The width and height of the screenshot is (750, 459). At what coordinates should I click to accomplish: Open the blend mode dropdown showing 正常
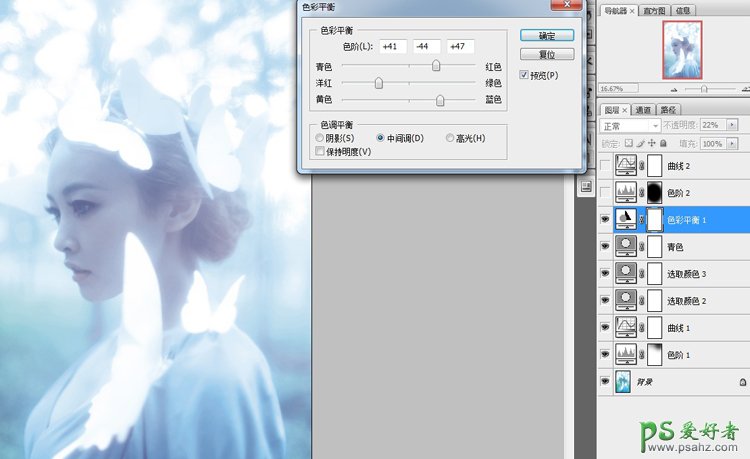tap(628, 126)
